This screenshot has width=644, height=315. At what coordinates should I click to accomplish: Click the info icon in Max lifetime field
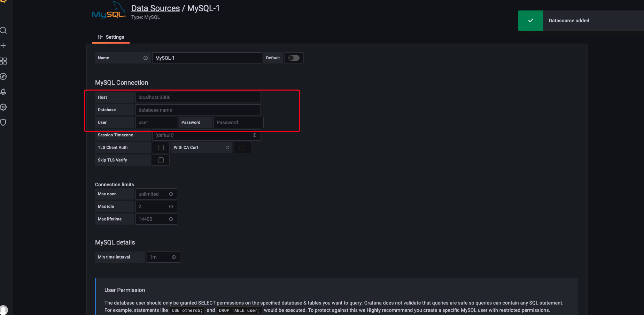[171, 219]
